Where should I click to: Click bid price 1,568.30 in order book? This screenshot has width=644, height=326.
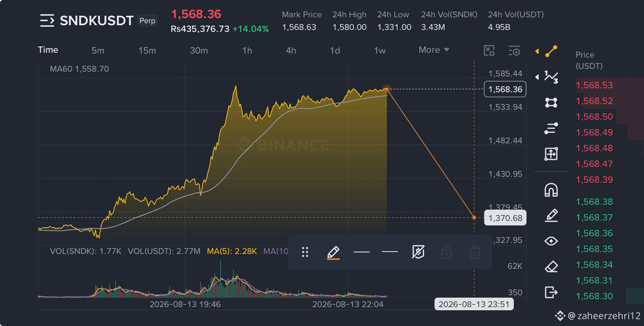point(594,296)
